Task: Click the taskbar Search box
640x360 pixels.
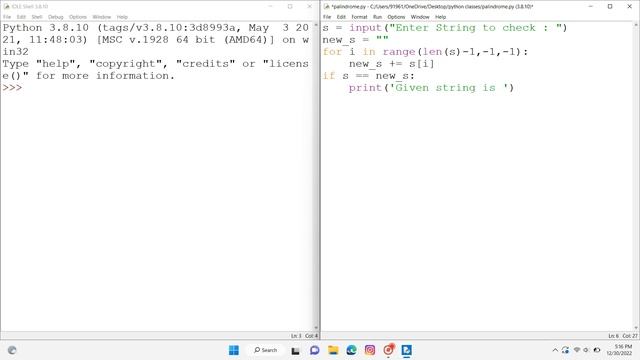Action: point(266,350)
